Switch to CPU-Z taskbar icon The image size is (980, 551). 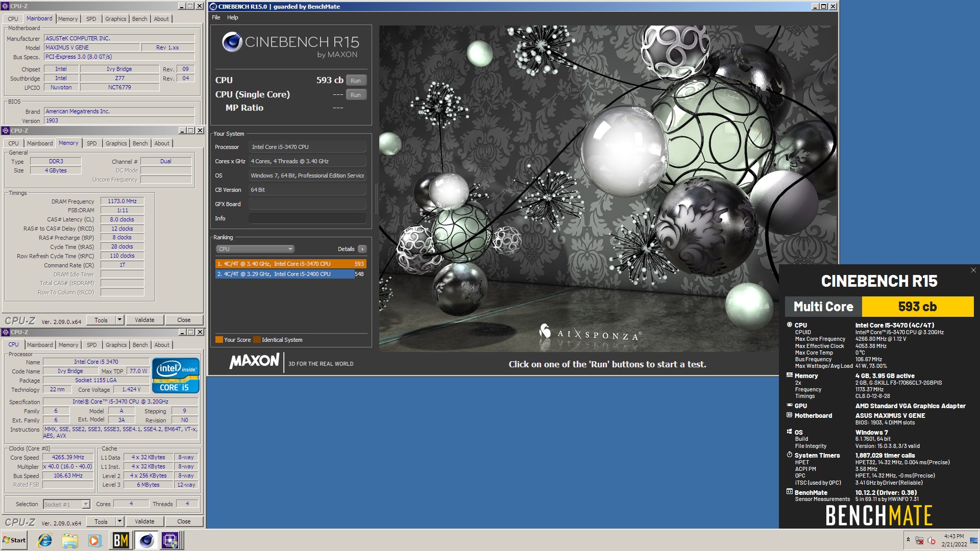tap(170, 540)
